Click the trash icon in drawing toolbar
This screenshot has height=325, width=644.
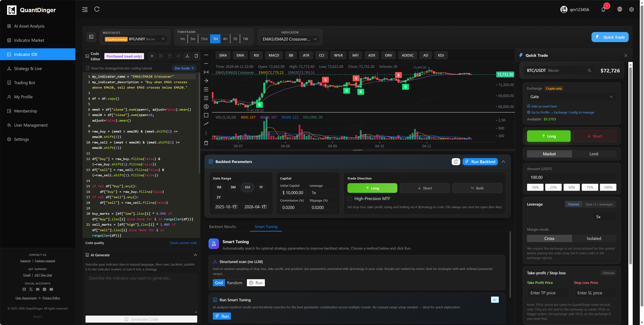coord(206,143)
